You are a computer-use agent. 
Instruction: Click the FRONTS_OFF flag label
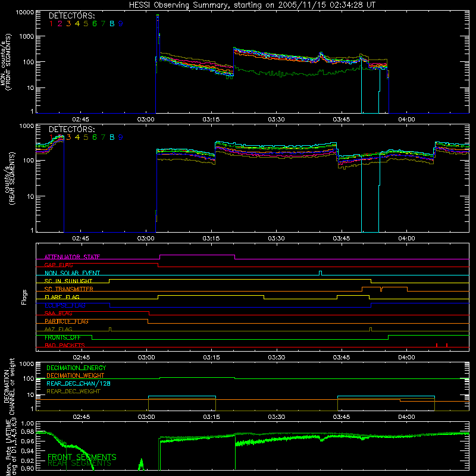click(62, 337)
